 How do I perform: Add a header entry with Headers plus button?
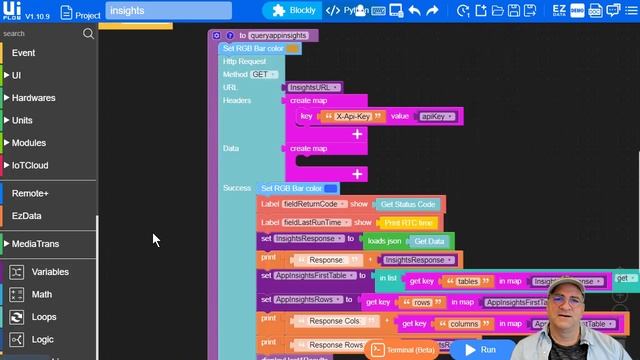(357, 134)
